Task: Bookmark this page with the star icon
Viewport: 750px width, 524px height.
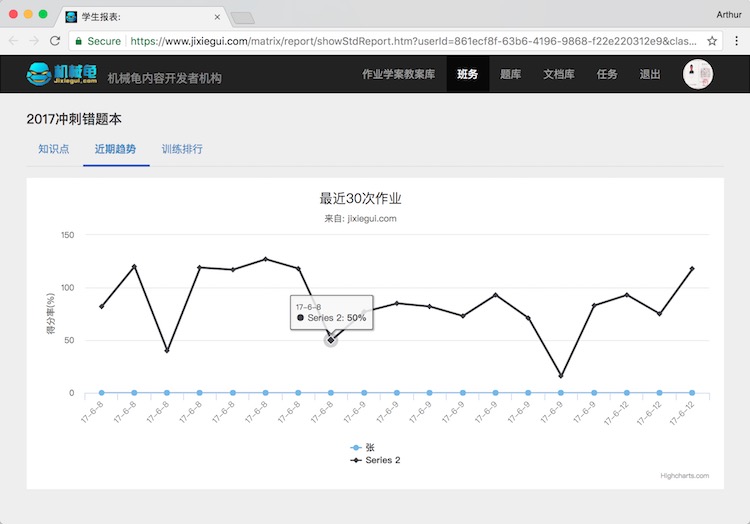Action: [x=712, y=41]
